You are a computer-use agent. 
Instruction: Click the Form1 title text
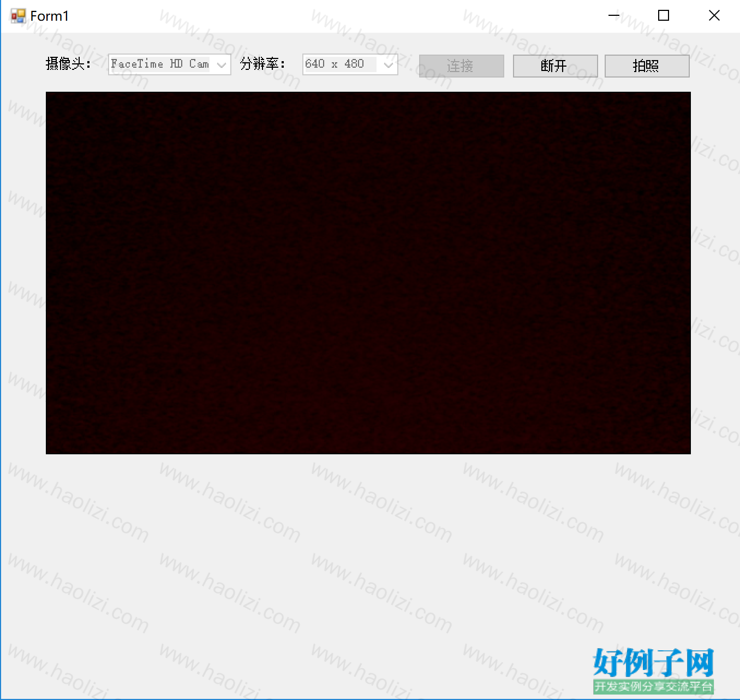pos(50,16)
